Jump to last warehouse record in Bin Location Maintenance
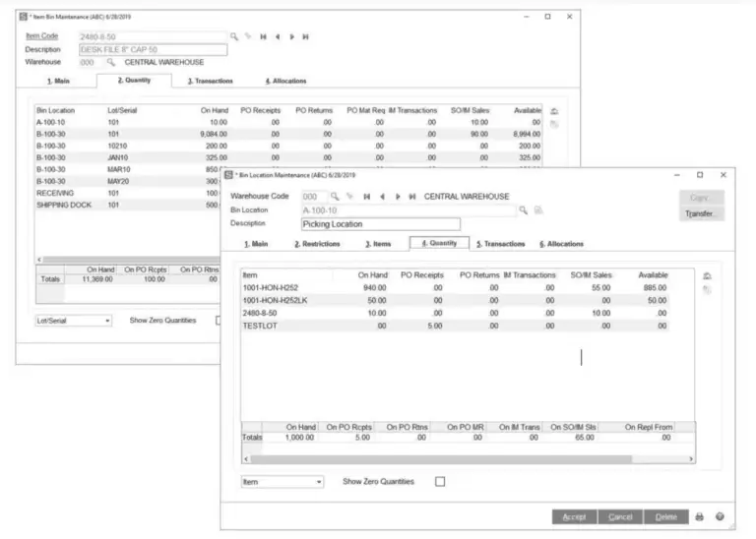Screen dimensions: 756x539 coord(411,197)
